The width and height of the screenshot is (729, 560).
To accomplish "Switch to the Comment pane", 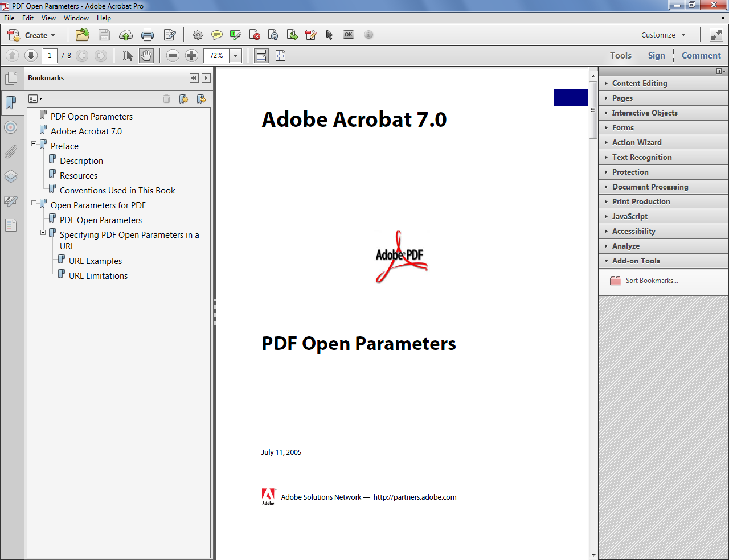I will coord(701,55).
